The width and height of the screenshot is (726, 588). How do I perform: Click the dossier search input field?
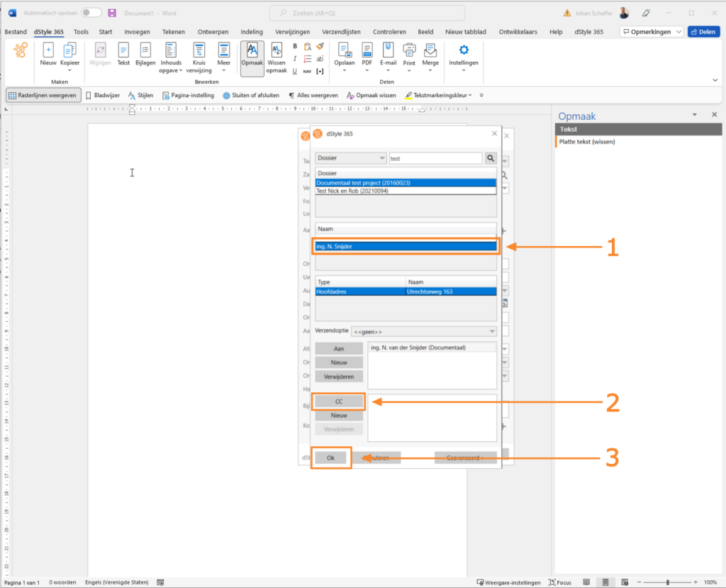click(x=435, y=158)
